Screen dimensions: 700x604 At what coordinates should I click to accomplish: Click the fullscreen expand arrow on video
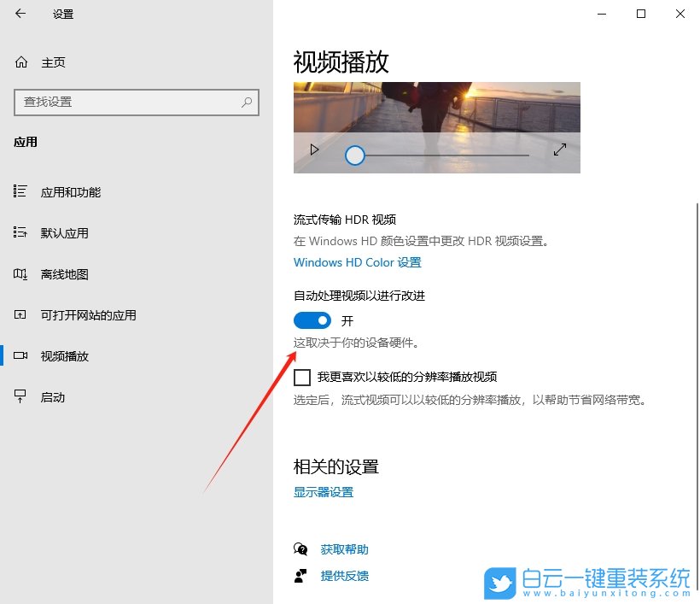[559, 149]
